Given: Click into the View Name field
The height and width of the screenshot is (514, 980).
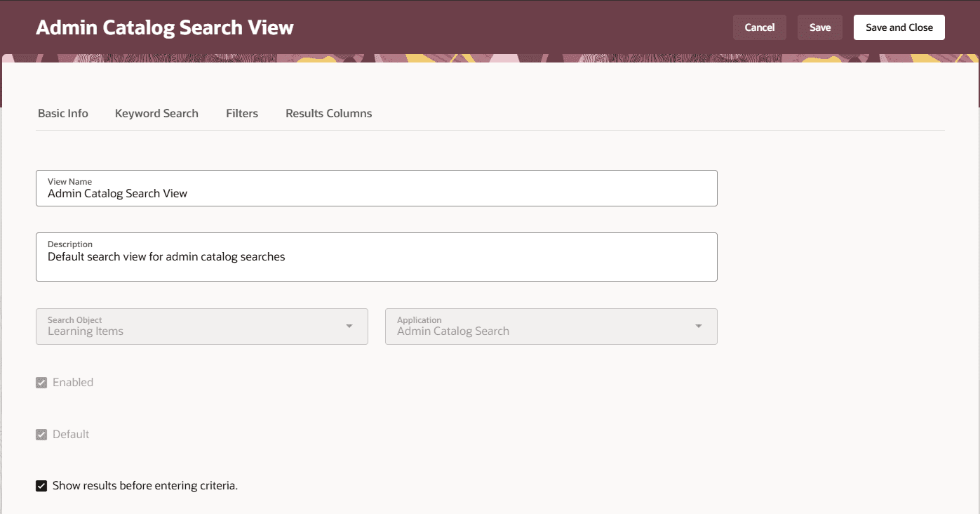Looking at the screenshot, I should click(377, 188).
